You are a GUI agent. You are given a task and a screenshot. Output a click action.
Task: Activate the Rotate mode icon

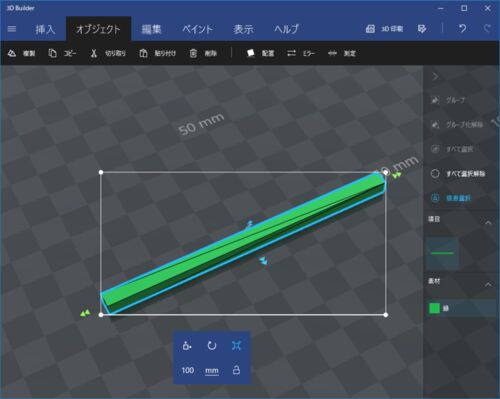point(212,345)
